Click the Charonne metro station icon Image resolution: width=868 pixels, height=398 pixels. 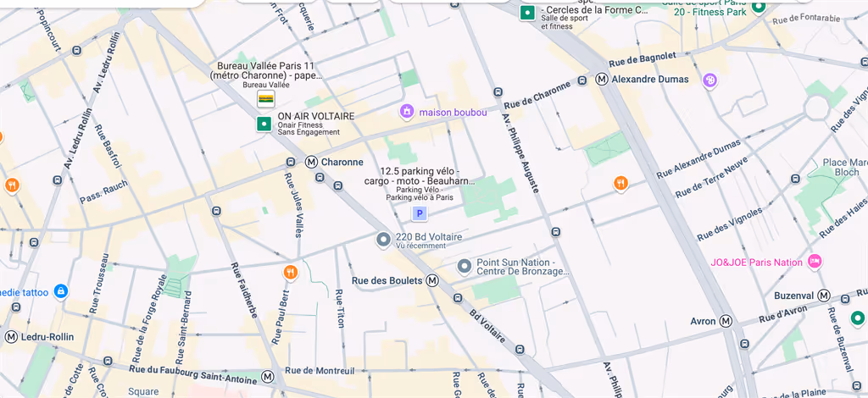[312, 162]
